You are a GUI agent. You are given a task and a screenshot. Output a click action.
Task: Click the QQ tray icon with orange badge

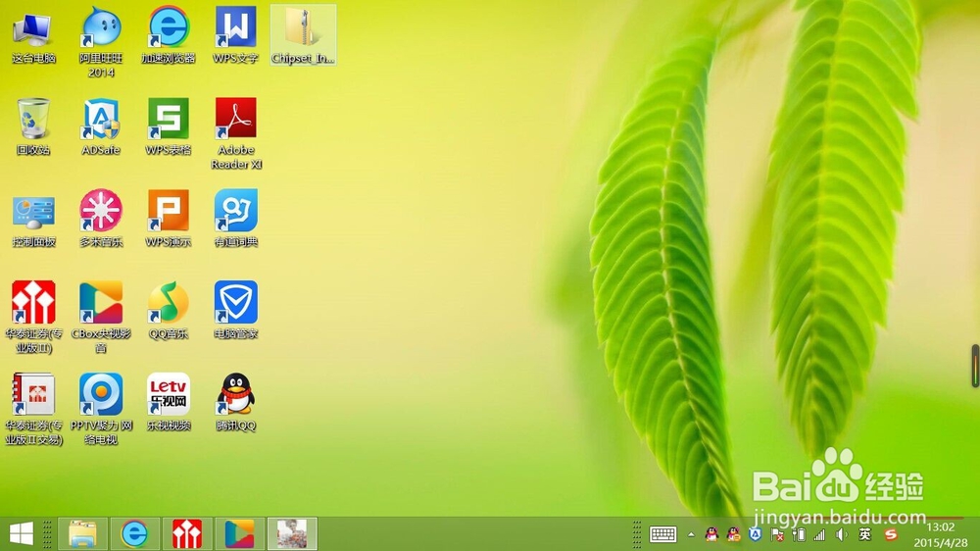(734, 534)
